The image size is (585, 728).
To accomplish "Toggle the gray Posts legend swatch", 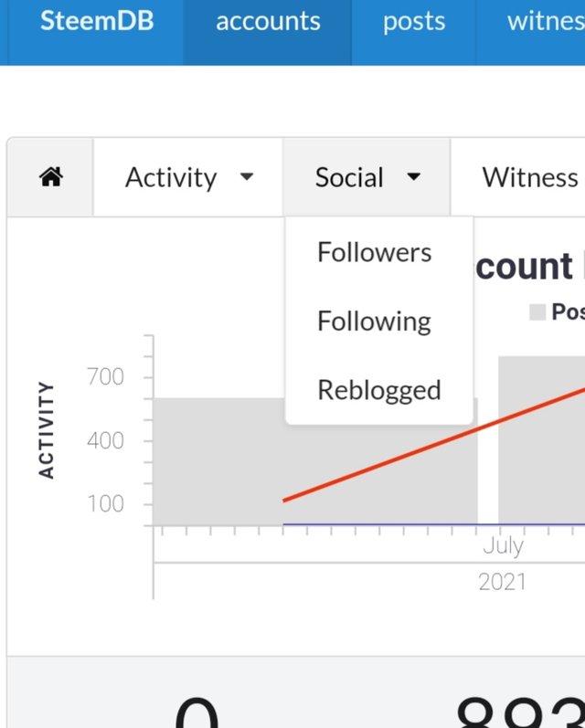I will (537, 312).
